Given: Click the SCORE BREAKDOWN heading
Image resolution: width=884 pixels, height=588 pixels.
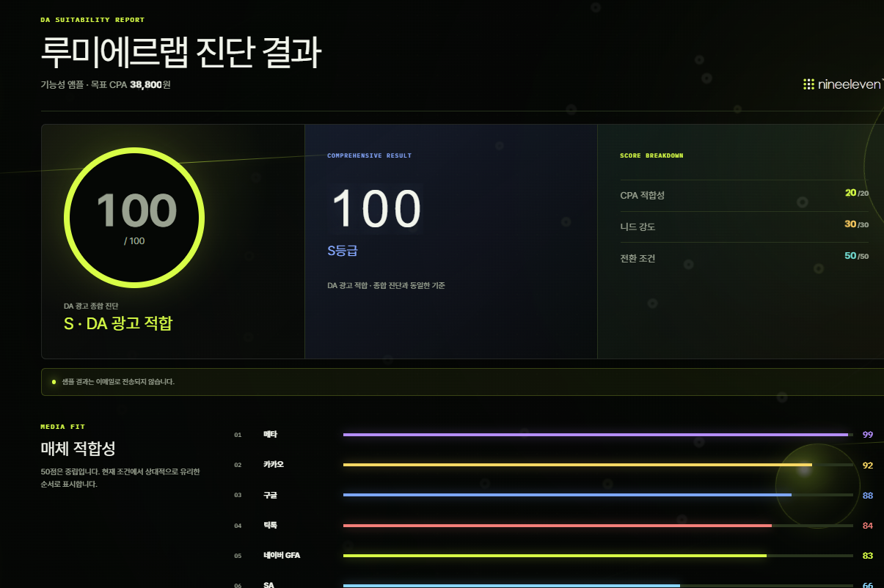Looking at the screenshot, I should (x=651, y=155).
